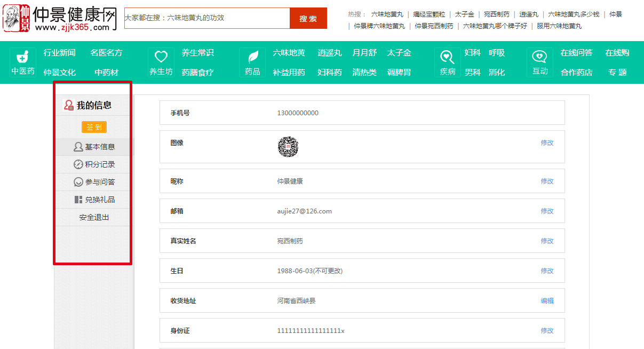
Task: Click the phone number 13000000000
Action: (298, 113)
